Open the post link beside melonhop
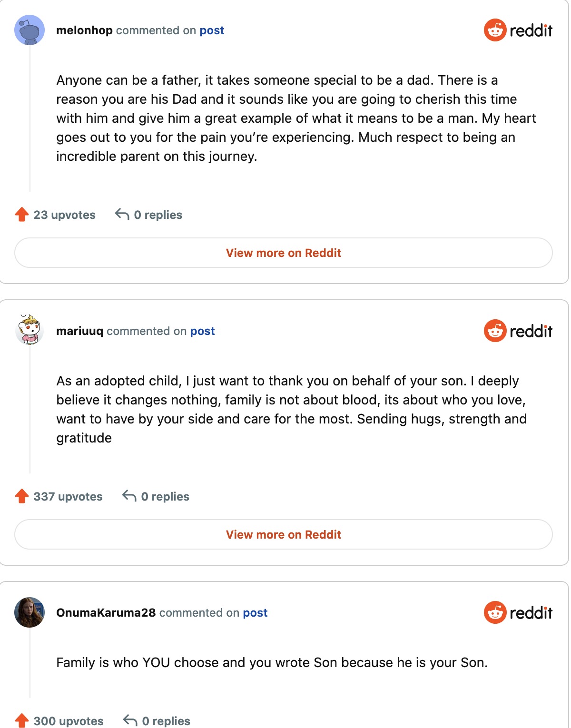 [212, 30]
